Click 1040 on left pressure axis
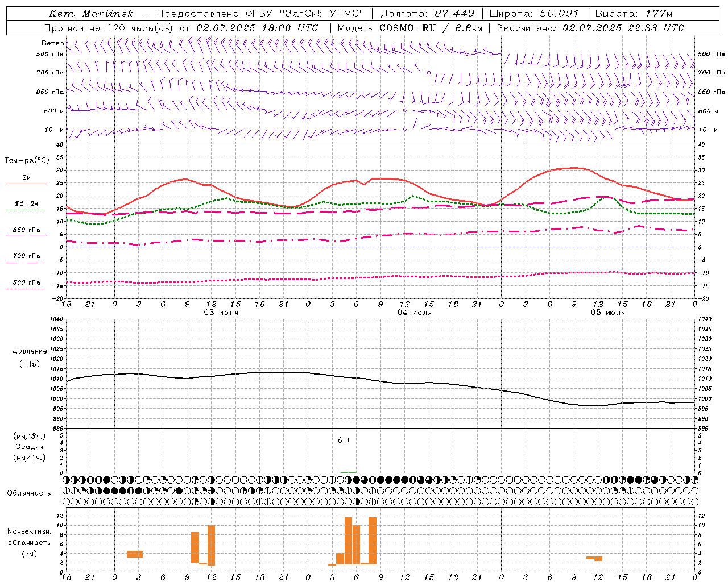Screen dimensions: 728x582 [x=56, y=319]
